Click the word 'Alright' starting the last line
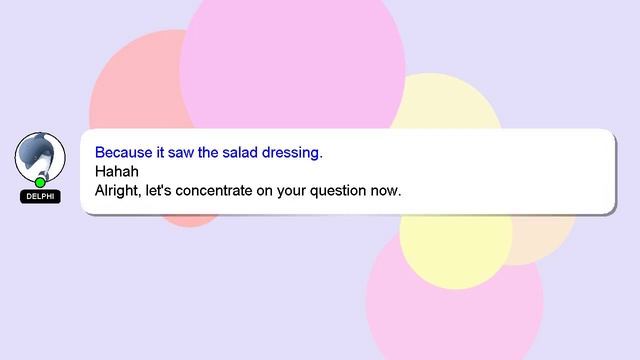Screen dimensions: 640x360 click(118, 191)
